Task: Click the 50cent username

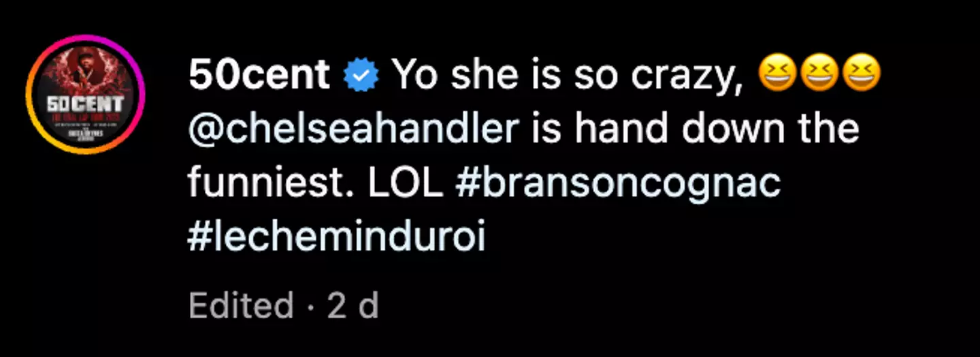Action: click(x=259, y=76)
